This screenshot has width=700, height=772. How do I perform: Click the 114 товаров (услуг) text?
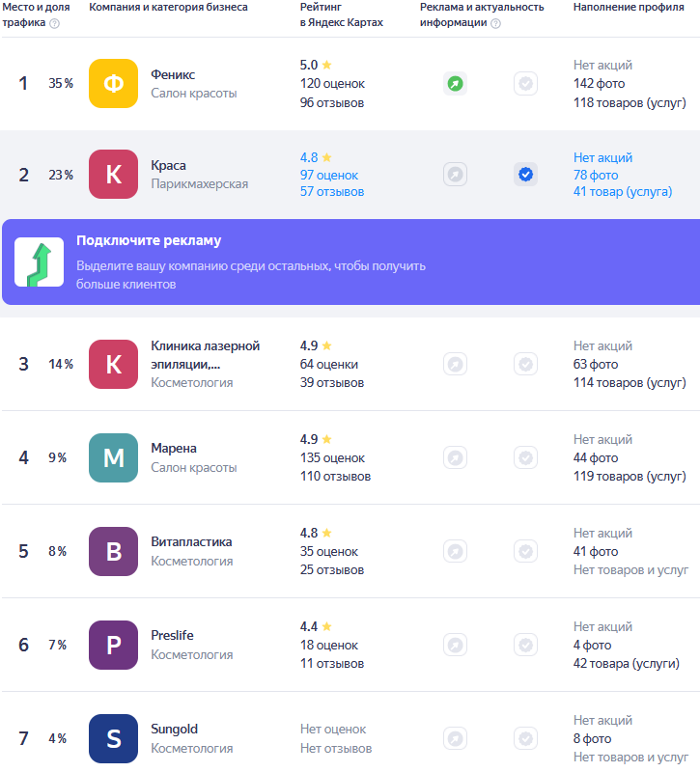(x=630, y=382)
